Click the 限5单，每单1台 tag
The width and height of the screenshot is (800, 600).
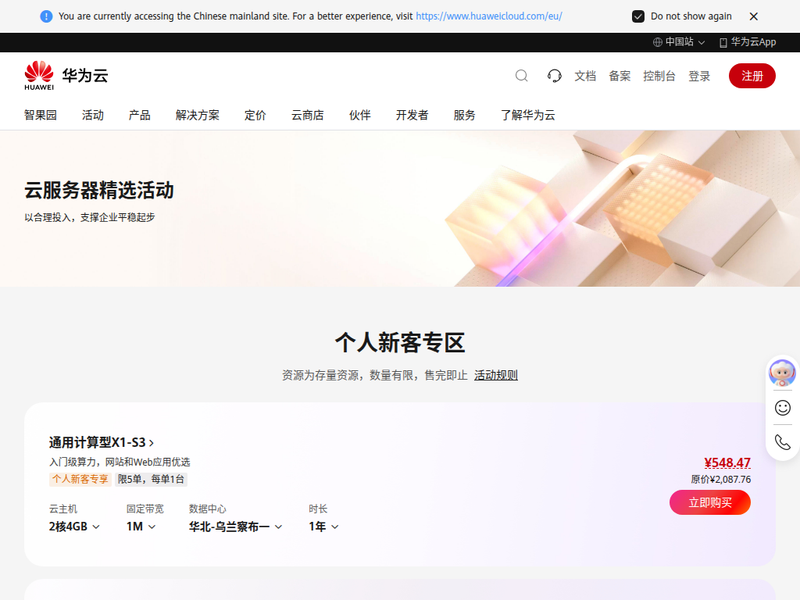pyautogui.click(x=151, y=479)
